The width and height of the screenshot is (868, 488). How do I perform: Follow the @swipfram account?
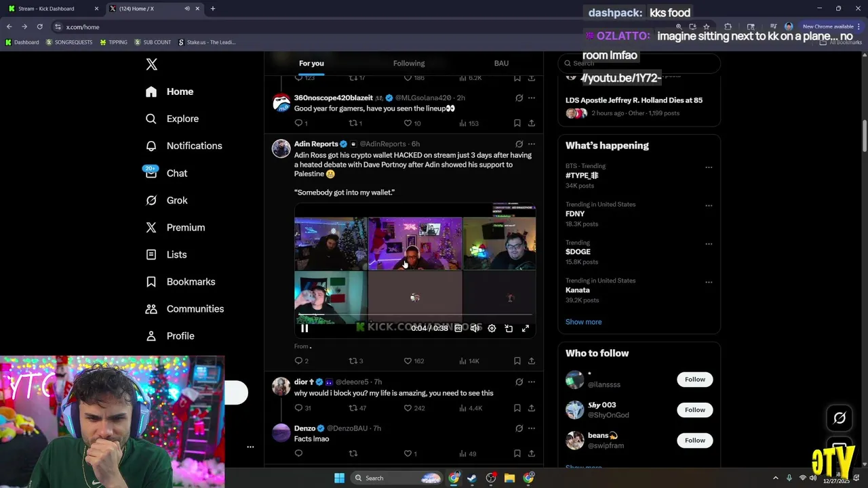point(695,441)
